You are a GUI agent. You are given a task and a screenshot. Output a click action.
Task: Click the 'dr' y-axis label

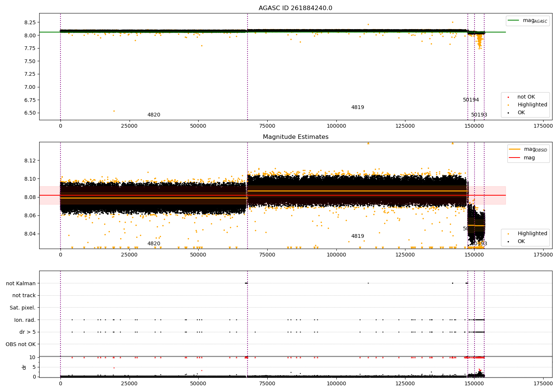(x=24, y=367)
